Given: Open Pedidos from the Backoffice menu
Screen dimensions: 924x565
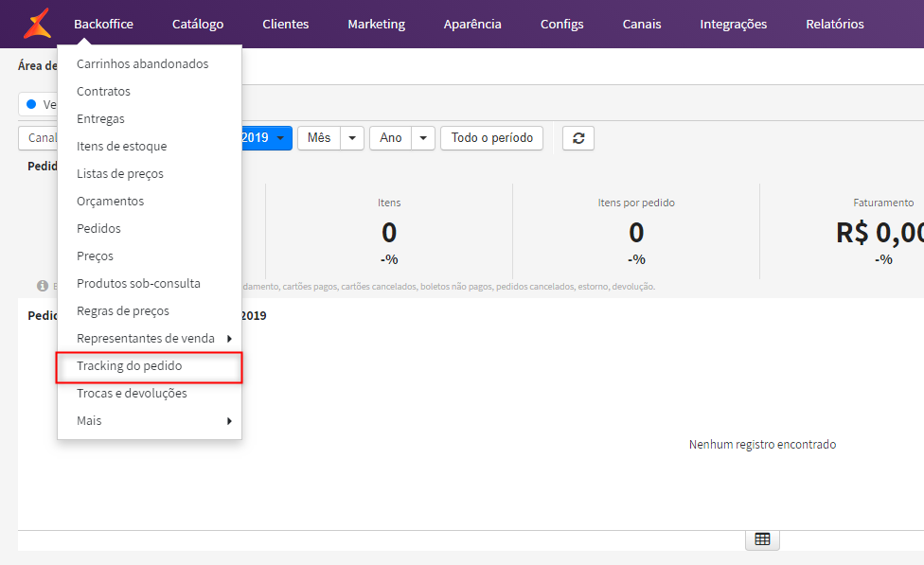Looking at the screenshot, I should (149, 229).
